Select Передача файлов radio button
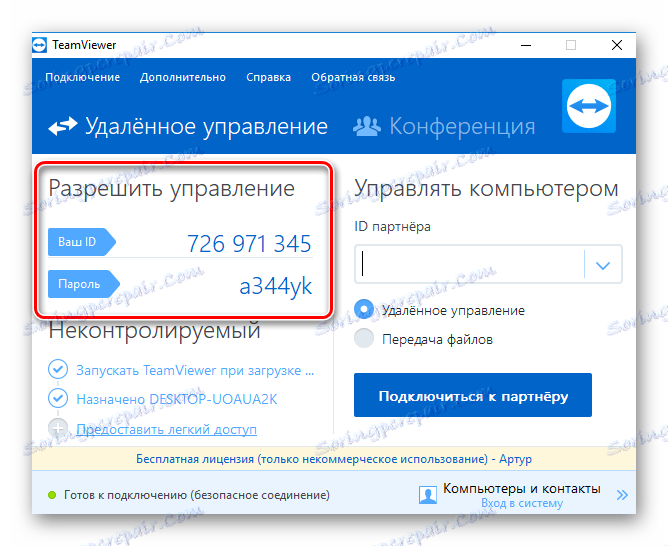 (364, 338)
